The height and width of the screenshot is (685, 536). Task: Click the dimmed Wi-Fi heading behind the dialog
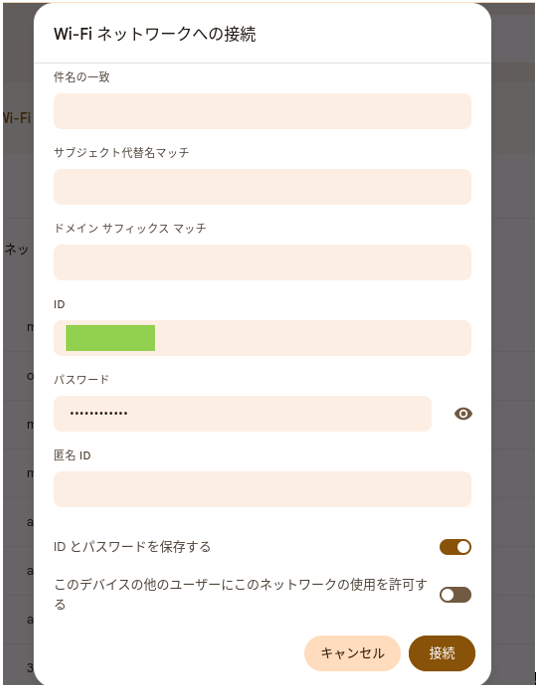click(17, 118)
